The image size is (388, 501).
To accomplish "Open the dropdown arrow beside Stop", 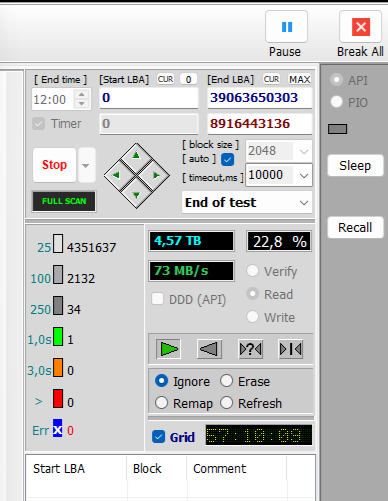I will click(86, 165).
